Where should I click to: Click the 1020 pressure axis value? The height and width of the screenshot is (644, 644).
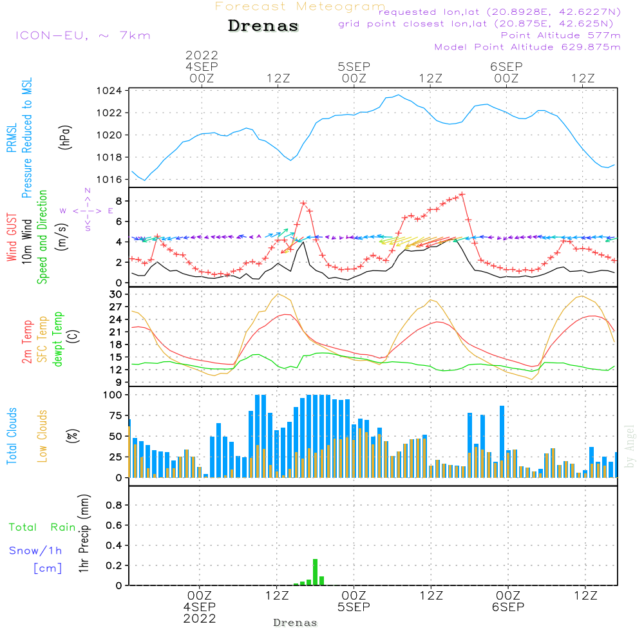coord(109,135)
